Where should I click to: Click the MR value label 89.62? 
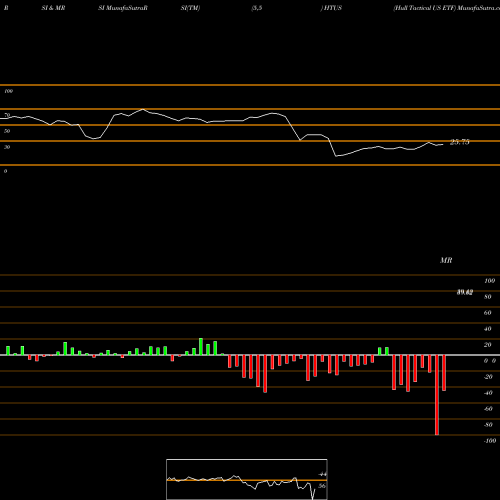tap(465, 292)
